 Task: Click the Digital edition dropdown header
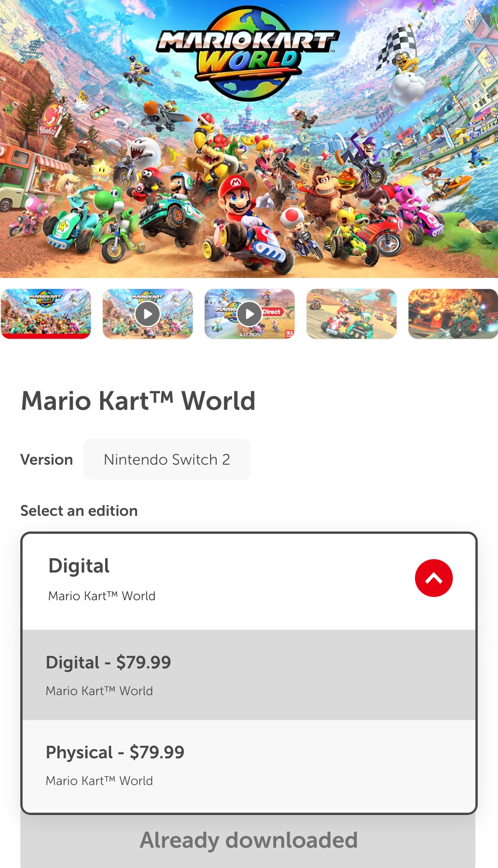249,581
